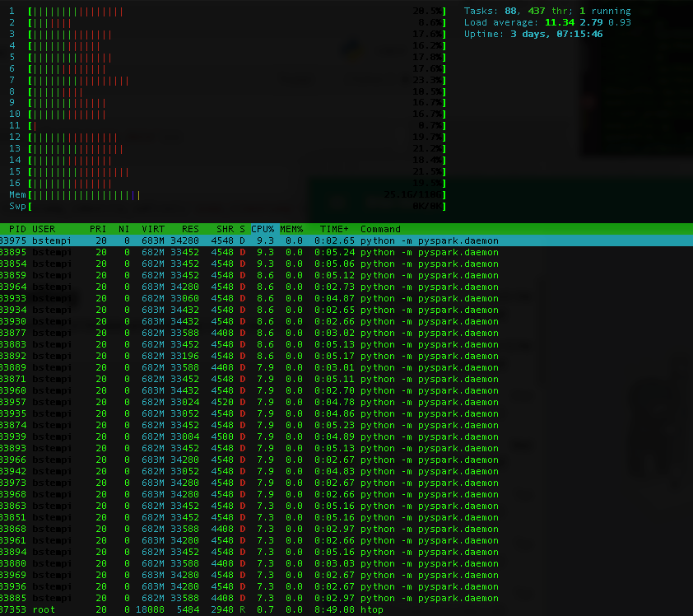This screenshot has width=693, height=616.
Task: Click the 0.7% value on CPU 11
Action: coord(430,125)
